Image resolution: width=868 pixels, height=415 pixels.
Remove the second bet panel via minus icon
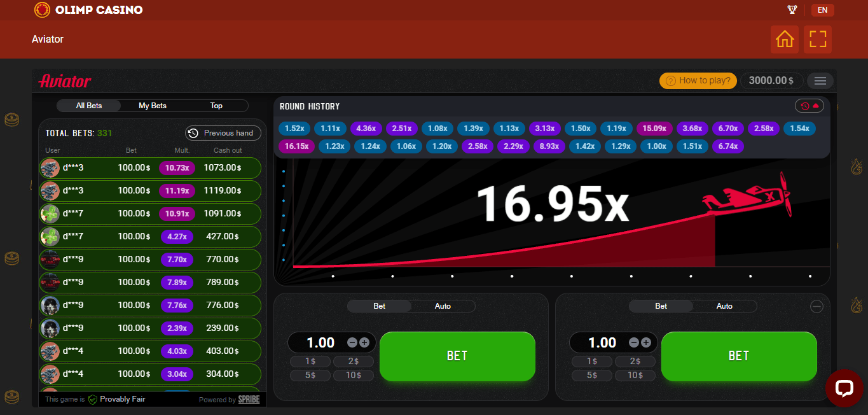[x=816, y=307]
